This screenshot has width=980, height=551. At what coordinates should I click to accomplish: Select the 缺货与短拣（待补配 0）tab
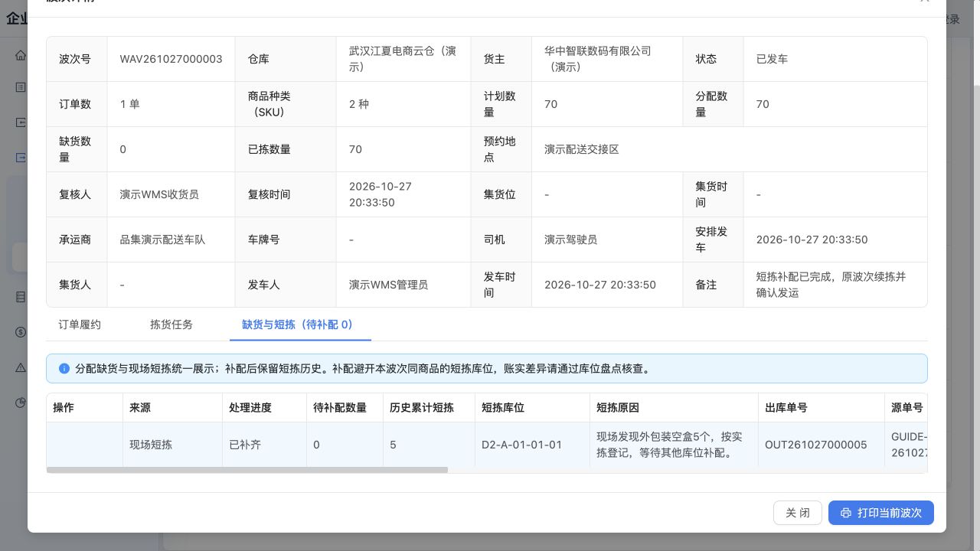(x=300, y=324)
